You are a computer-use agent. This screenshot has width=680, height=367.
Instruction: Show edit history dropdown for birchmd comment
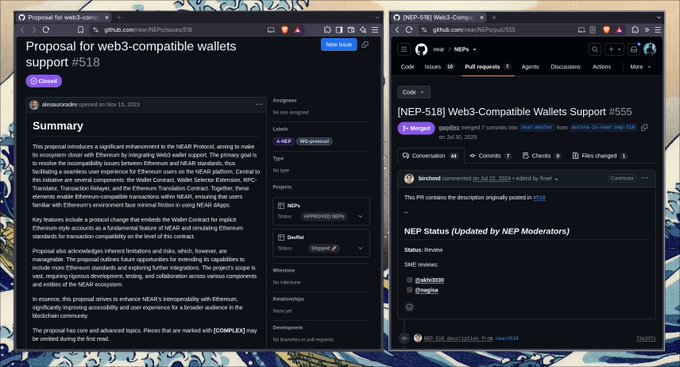point(556,179)
